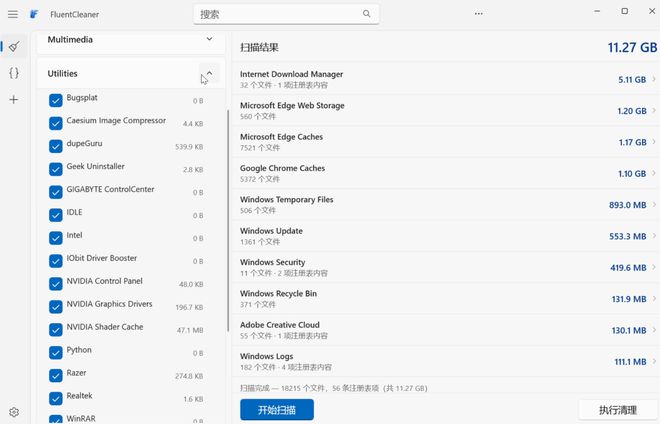This screenshot has height=424, width=660.
Task: Click the search magnifier icon
Action: [367, 14]
